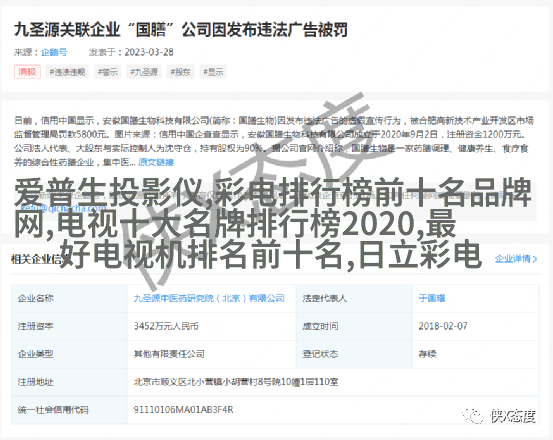
Task: Select the #警示 tag
Action: point(108,72)
